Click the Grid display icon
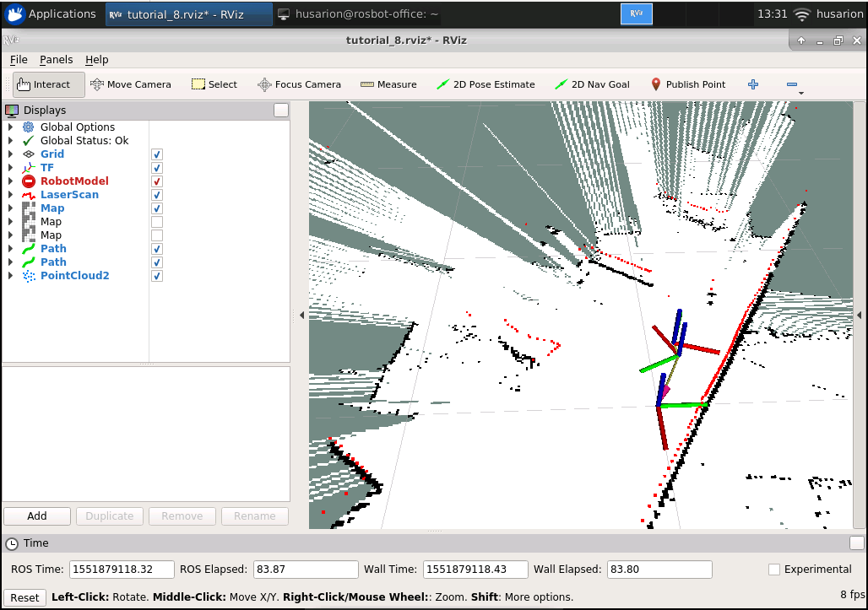 coord(28,154)
